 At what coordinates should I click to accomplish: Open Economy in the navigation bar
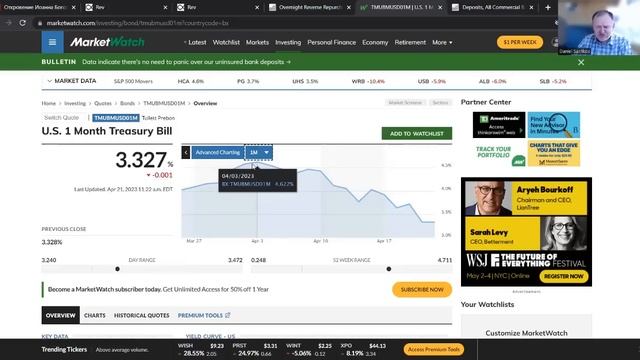tap(375, 42)
